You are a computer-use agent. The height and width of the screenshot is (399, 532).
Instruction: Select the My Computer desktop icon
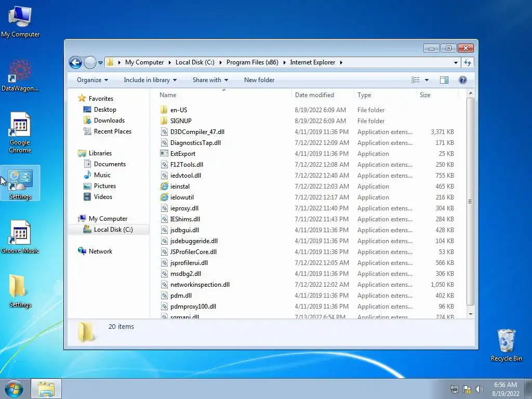click(20, 21)
